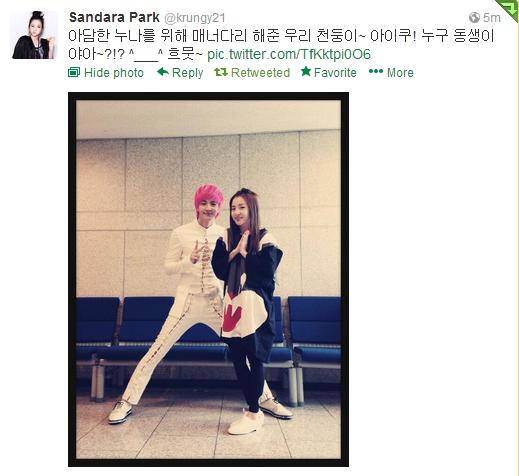Click the Favorite star icon
519x476 pixels.
[x=306, y=71]
